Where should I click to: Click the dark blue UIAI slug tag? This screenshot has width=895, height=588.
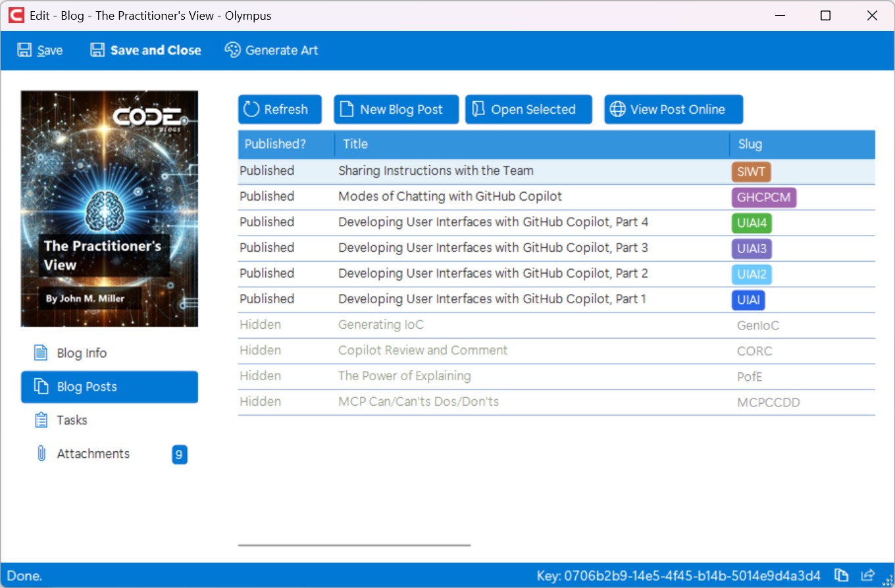click(x=748, y=300)
